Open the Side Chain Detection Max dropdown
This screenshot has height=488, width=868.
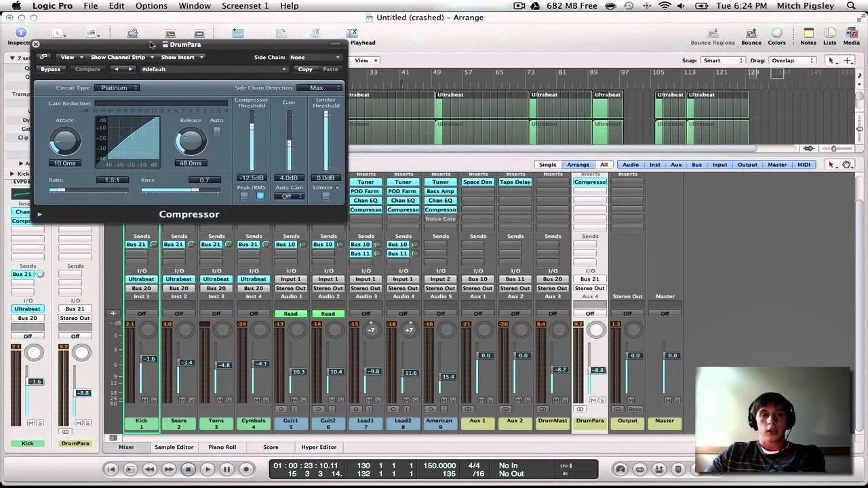click(x=319, y=87)
